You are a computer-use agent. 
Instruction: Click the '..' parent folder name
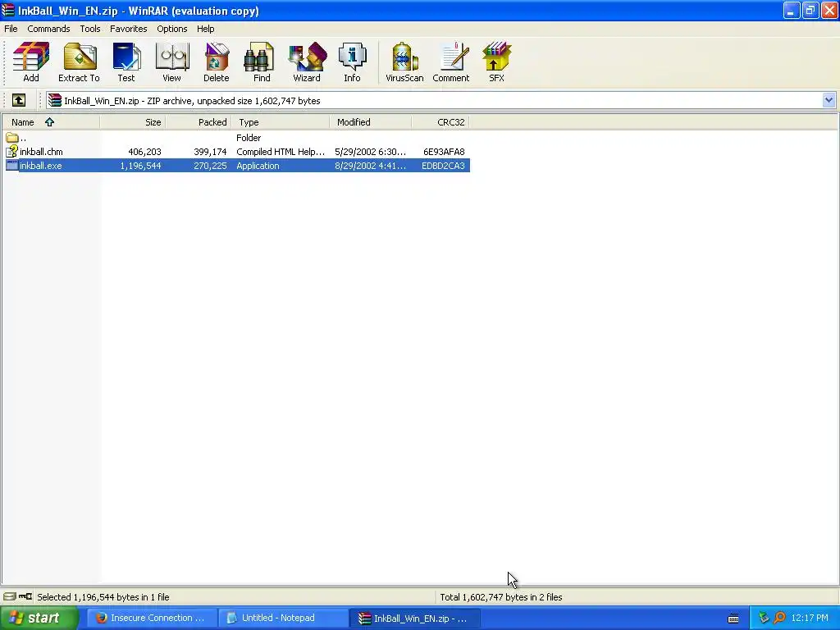coord(23,138)
